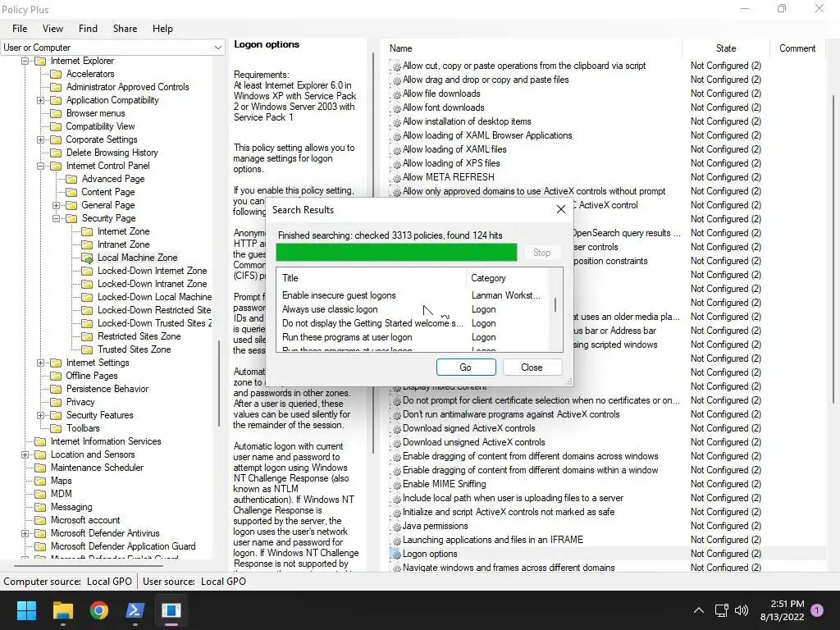Click the Toolbars folder icon
This screenshot has width=840, height=630.
pyautogui.click(x=56, y=428)
